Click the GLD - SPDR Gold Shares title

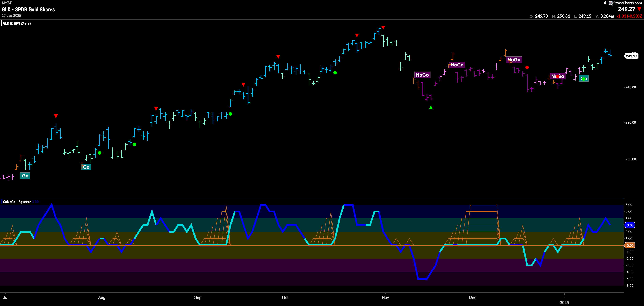28,10
